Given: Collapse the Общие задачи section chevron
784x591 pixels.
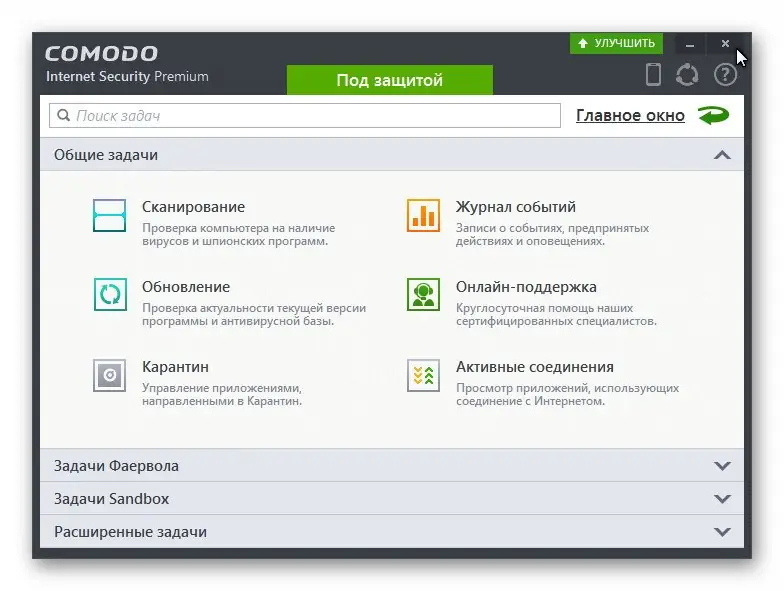Looking at the screenshot, I should coord(722,155).
